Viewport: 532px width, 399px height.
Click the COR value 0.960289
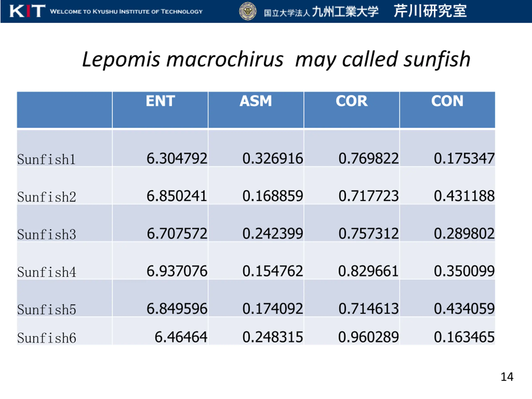click(x=368, y=337)
